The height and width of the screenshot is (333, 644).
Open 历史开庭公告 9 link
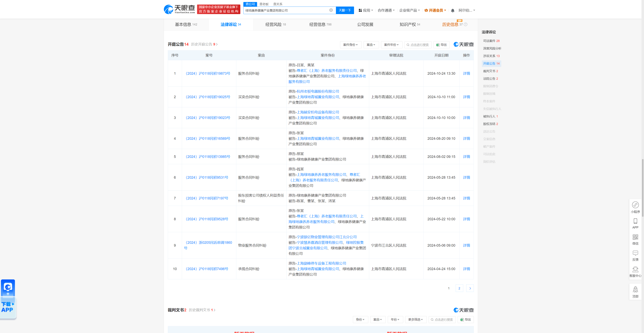(x=204, y=44)
